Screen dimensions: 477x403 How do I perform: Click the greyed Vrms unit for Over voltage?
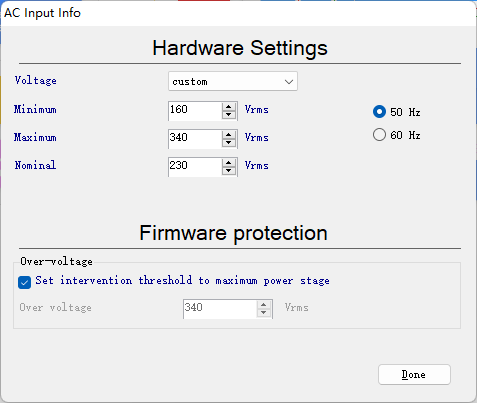[296, 307]
